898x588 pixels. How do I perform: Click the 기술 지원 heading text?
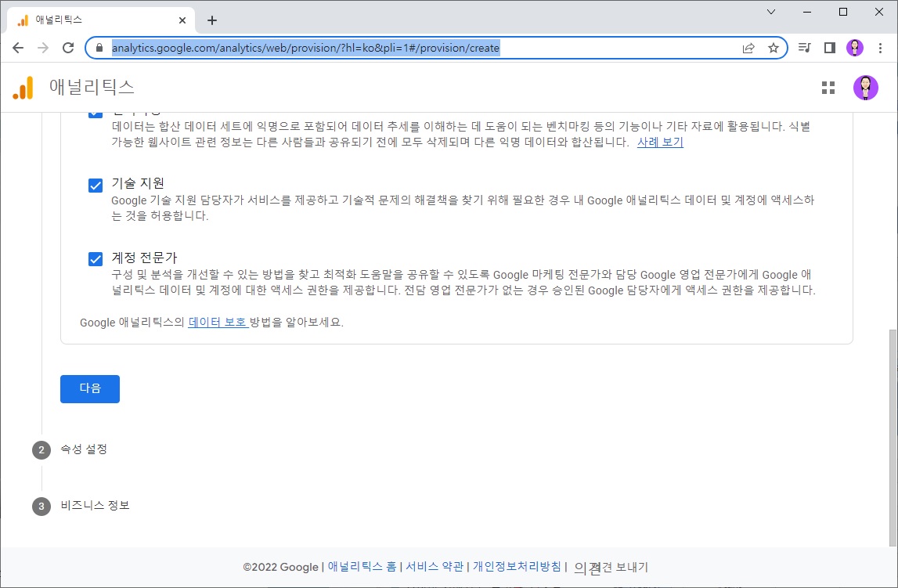[x=138, y=183]
